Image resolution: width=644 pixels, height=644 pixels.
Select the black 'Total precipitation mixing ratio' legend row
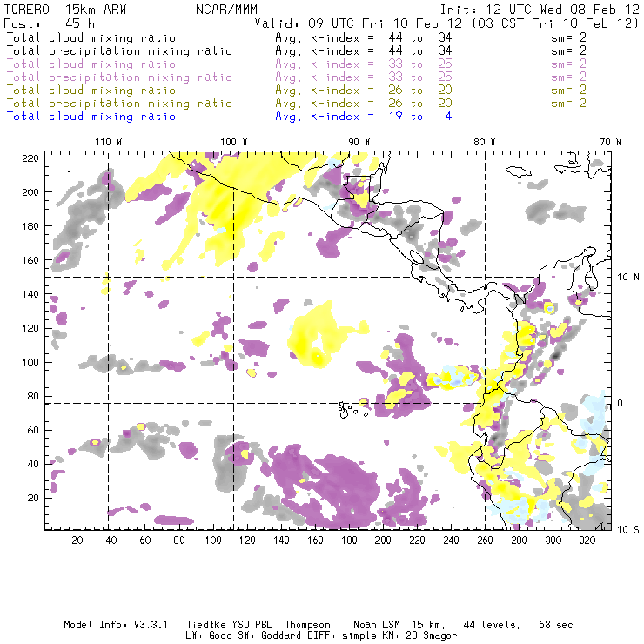point(297,51)
